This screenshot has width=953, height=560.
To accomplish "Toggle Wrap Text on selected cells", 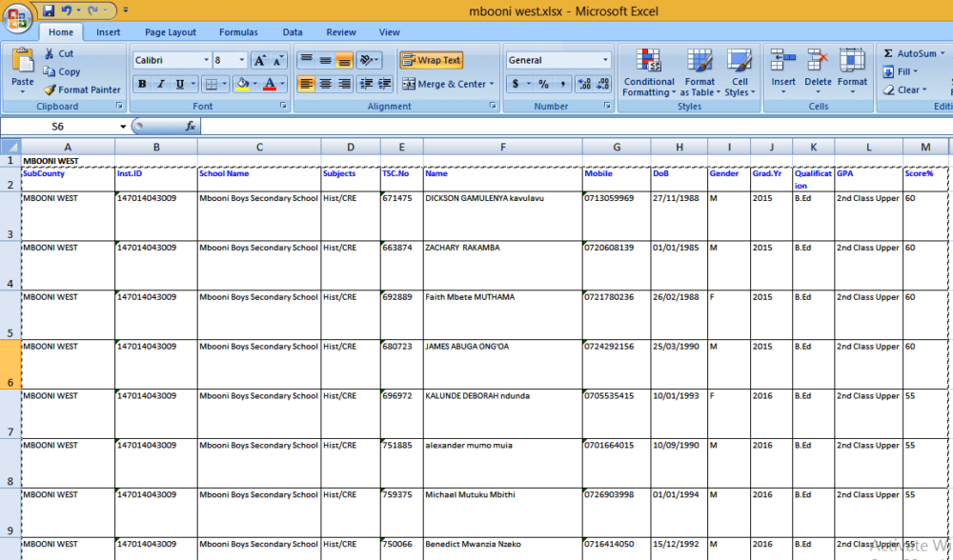I will pos(432,60).
